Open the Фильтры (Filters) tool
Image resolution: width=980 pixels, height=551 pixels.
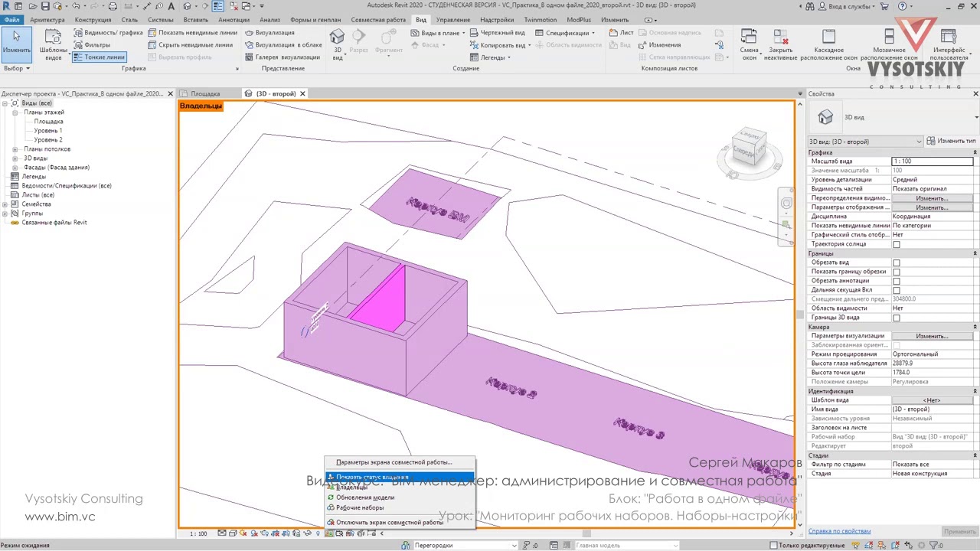(93, 45)
